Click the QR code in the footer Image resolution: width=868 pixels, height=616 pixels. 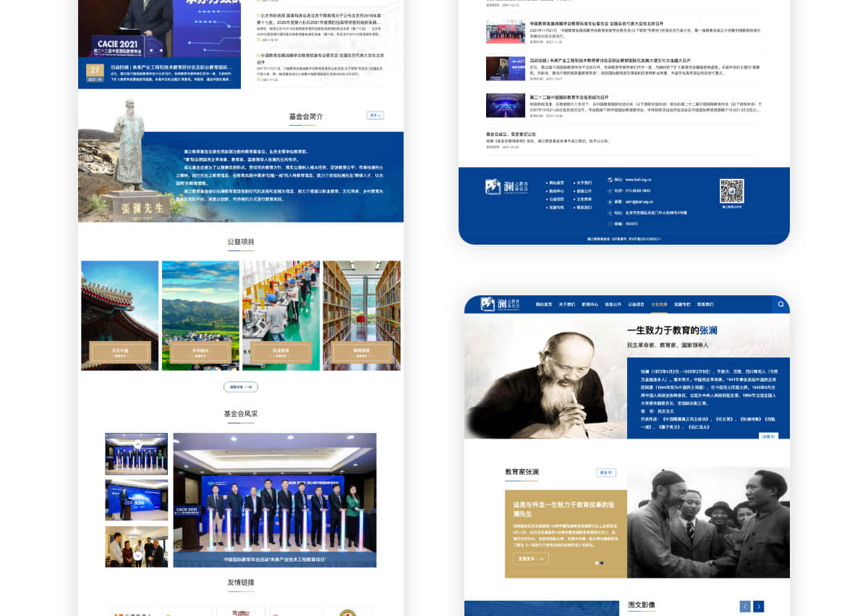[x=731, y=191]
